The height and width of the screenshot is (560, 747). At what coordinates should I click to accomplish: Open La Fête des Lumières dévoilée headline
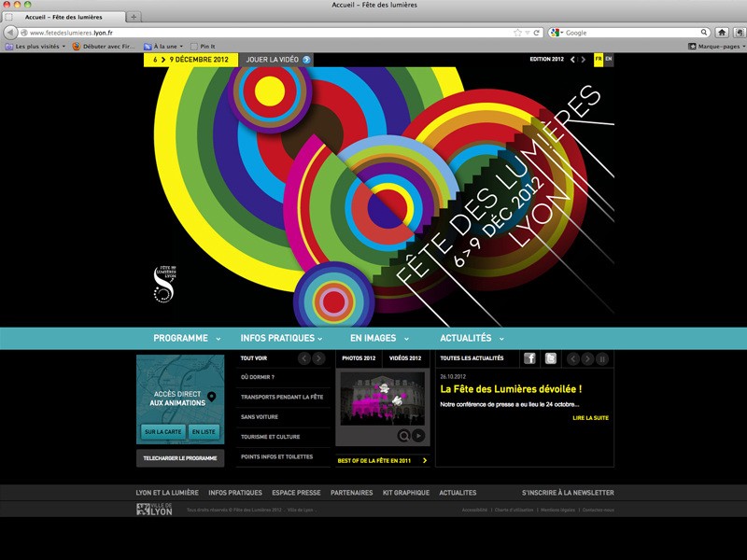click(x=511, y=389)
